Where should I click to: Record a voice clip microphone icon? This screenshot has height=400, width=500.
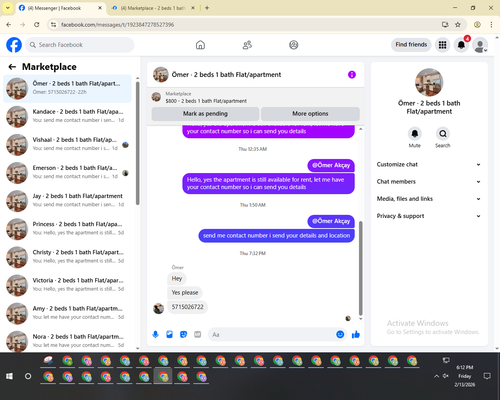[x=155, y=334]
